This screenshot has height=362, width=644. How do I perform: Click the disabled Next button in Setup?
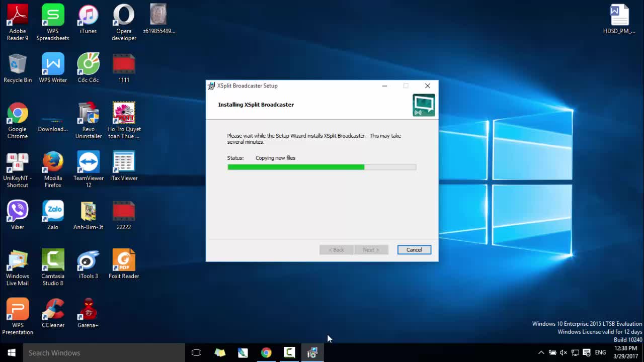[x=371, y=250]
